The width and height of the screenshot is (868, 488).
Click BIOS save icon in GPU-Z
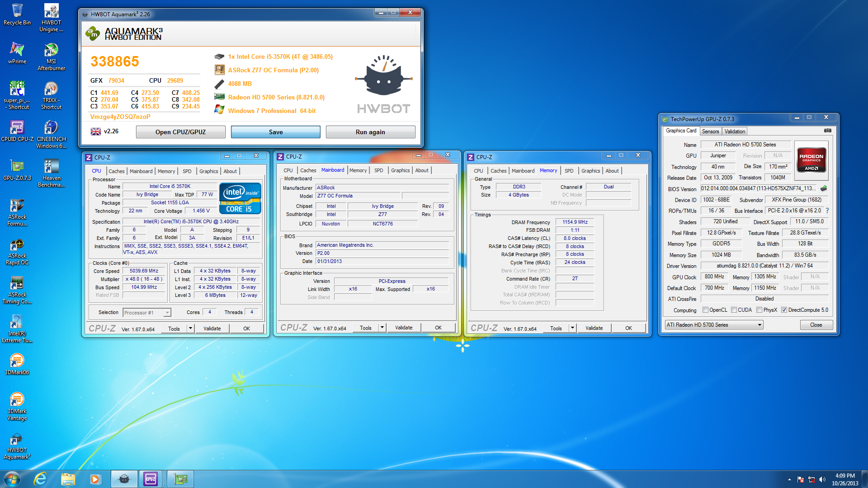pyautogui.click(x=824, y=188)
